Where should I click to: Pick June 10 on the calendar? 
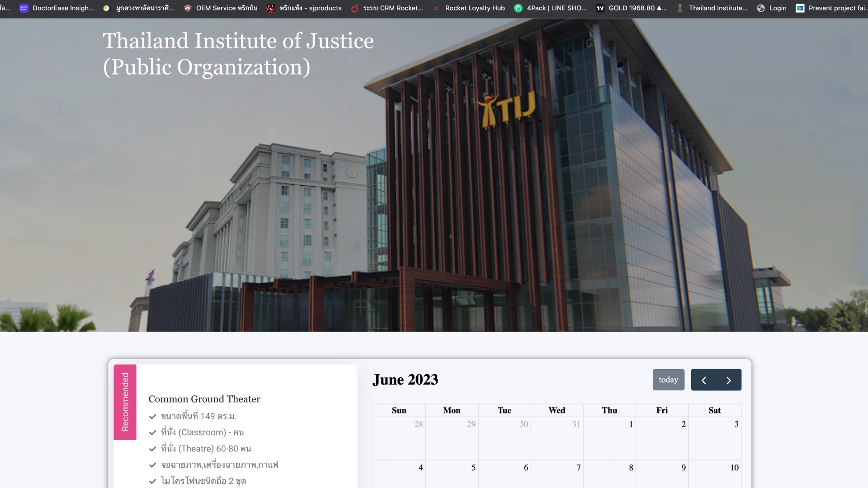[715, 474]
